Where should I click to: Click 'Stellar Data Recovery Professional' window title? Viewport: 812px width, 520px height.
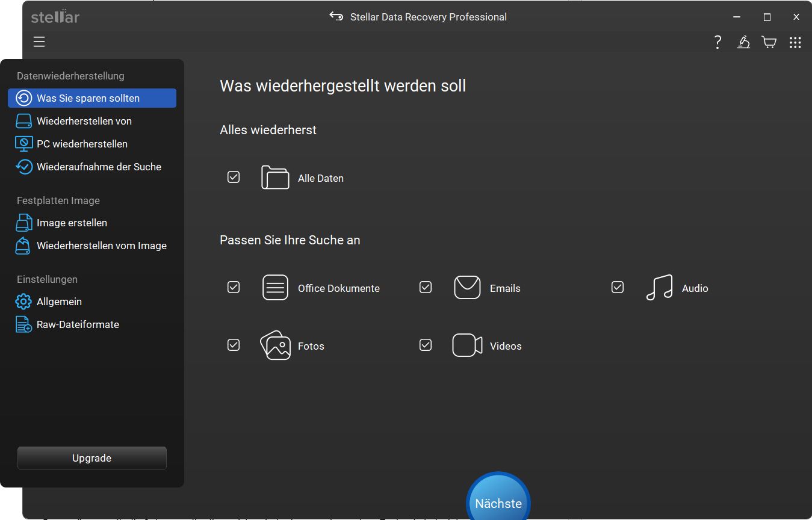click(x=429, y=17)
